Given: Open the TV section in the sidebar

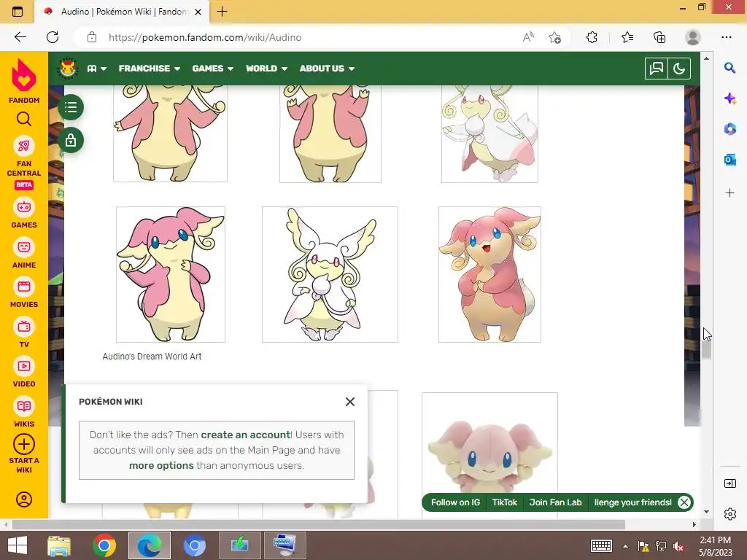Looking at the screenshot, I should (24, 332).
